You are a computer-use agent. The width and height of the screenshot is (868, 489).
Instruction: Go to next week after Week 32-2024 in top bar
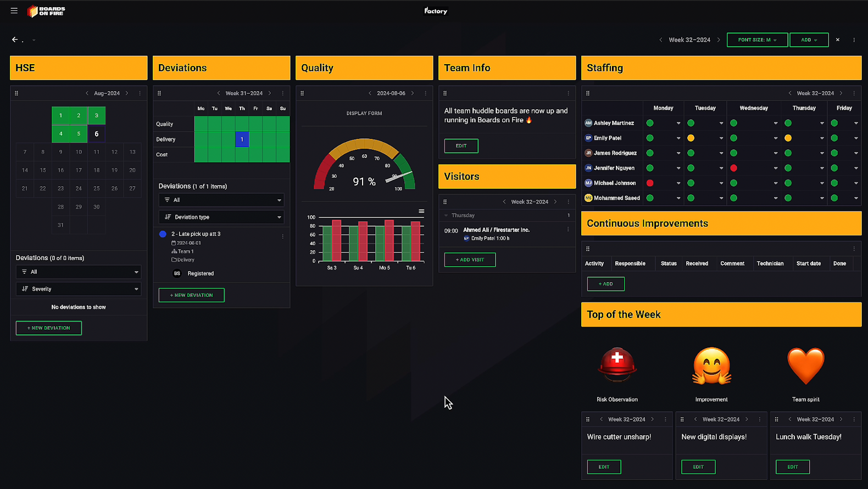pos(719,40)
